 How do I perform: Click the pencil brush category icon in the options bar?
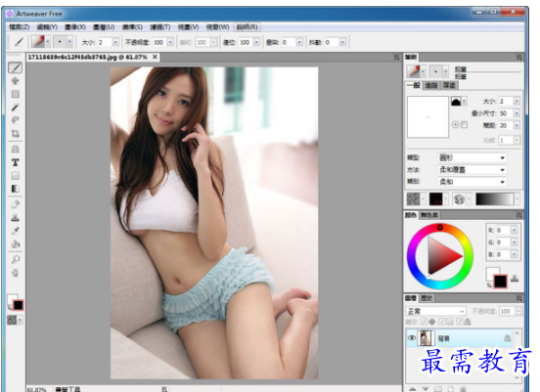click(x=38, y=42)
